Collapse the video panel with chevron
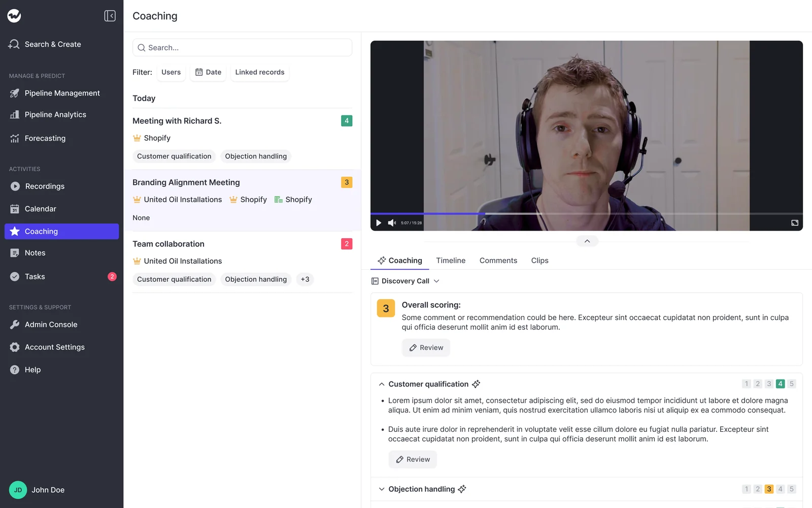The height and width of the screenshot is (508, 812). 587,241
